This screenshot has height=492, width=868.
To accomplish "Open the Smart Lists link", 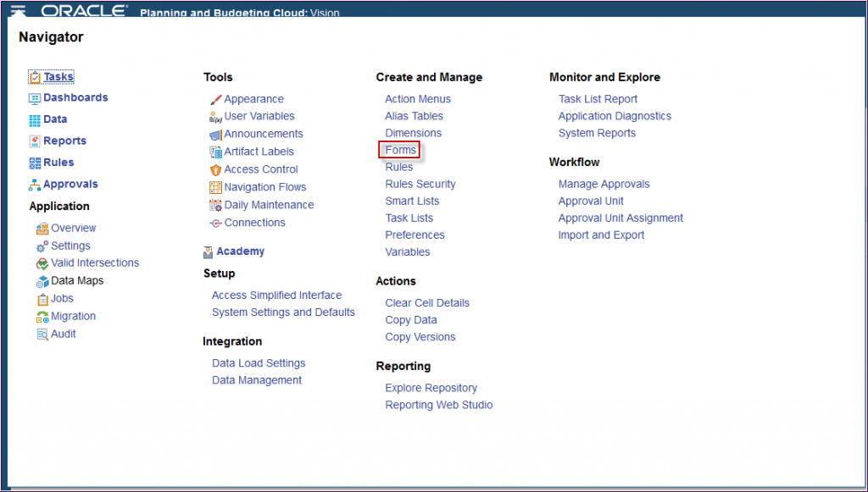I will pos(413,201).
